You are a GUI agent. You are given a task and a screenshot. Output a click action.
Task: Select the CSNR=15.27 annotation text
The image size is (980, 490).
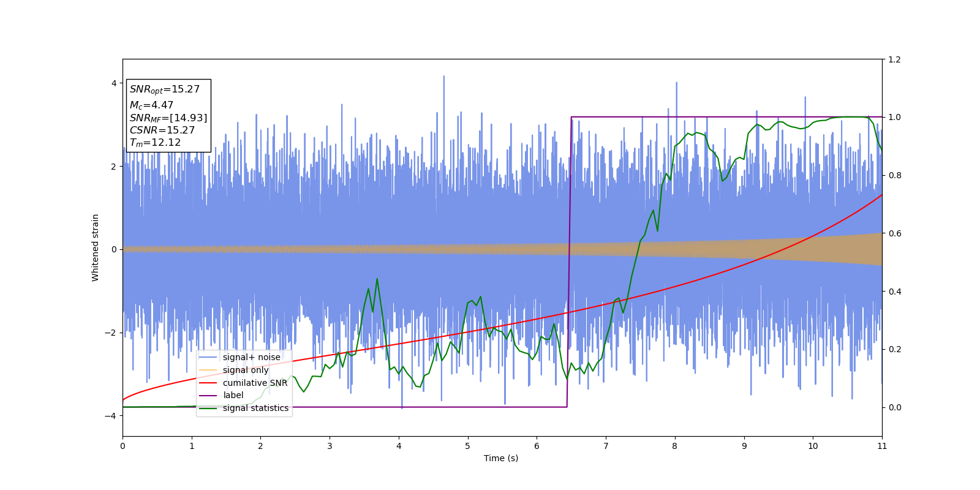(162, 130)
